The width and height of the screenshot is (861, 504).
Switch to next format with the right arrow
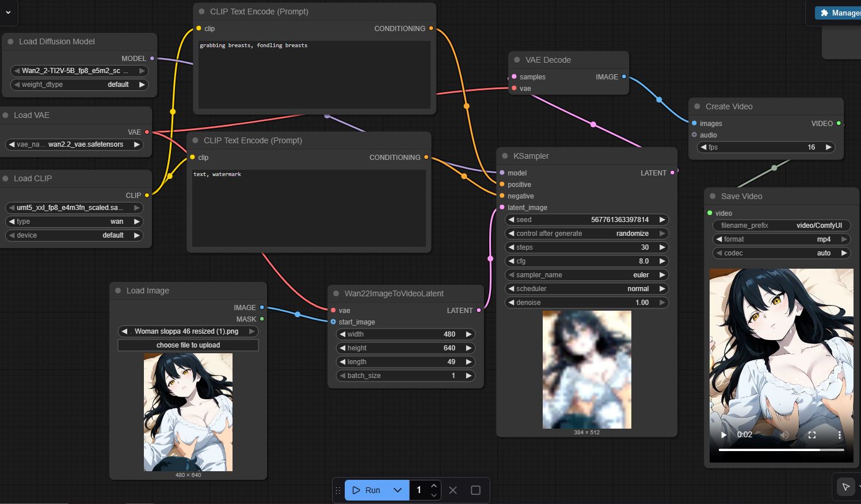coord(844,239)
